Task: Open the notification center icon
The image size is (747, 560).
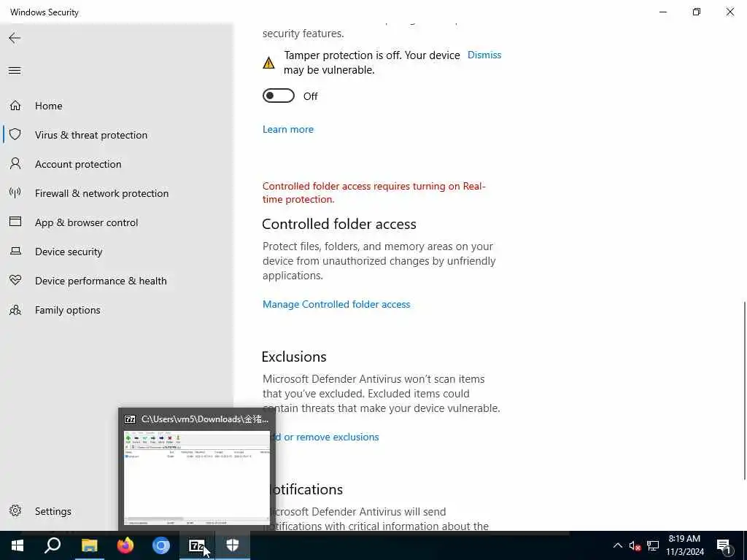Action: [724, 546]
